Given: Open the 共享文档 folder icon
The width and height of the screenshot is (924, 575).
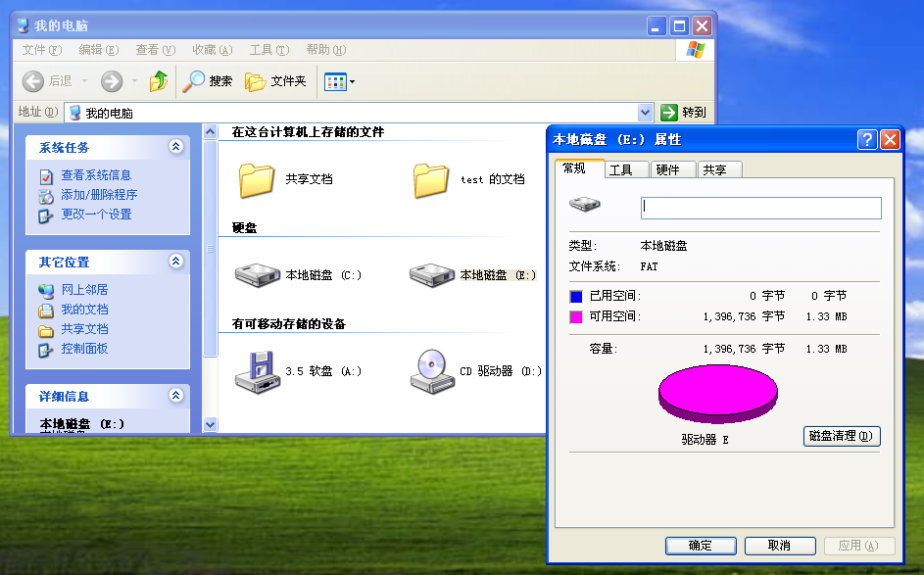Looking at the screenshot, I should tap(257, 181).
